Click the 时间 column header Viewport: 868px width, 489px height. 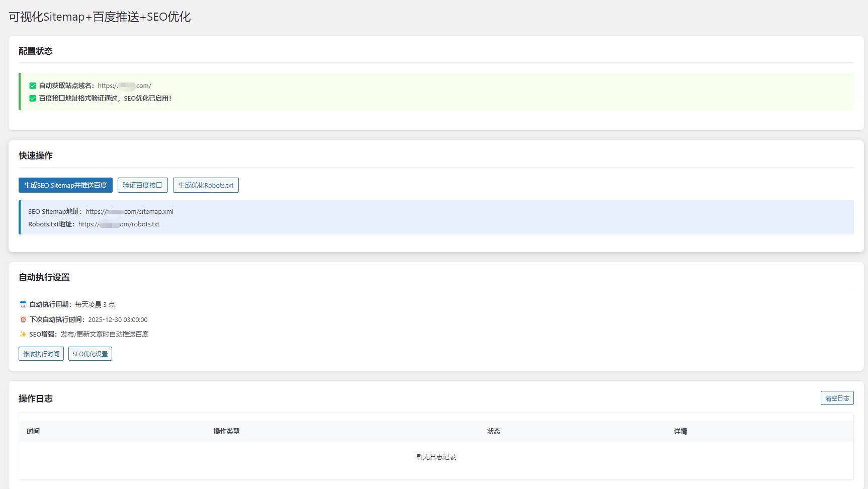click(x=33, y=431)
